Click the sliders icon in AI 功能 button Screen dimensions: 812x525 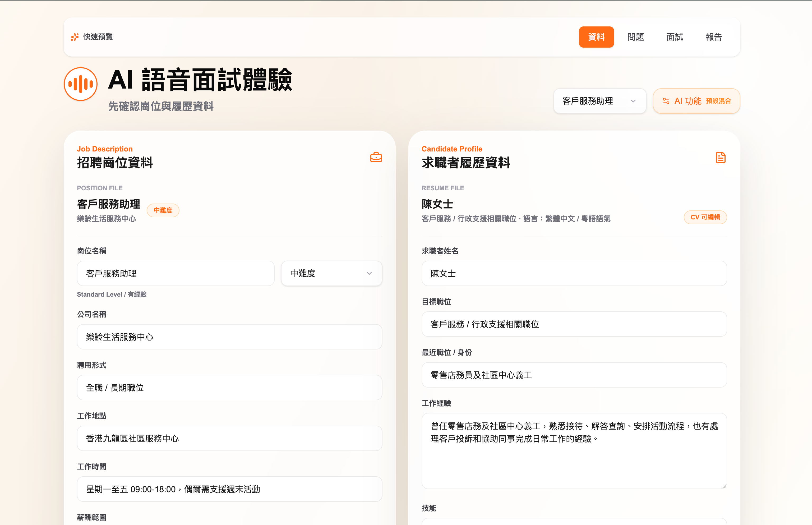click(x=666, y=101)
